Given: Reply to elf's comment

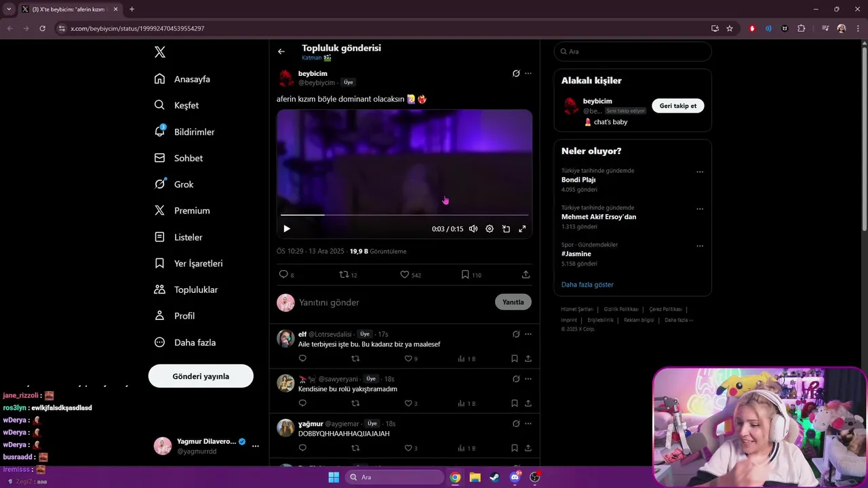Looking at the screenshot, I should click(x=302, y=359).
